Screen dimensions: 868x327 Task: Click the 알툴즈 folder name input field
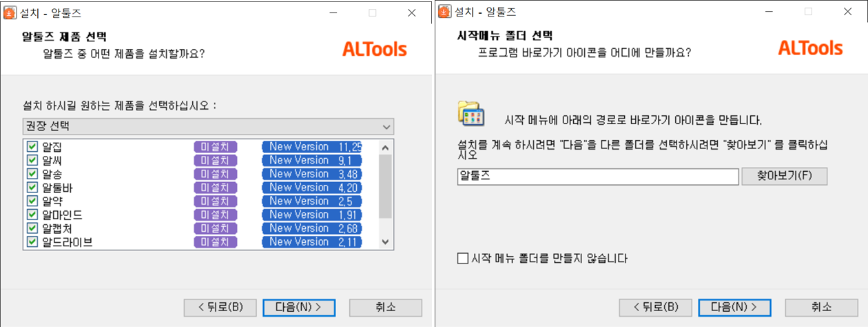598,176
